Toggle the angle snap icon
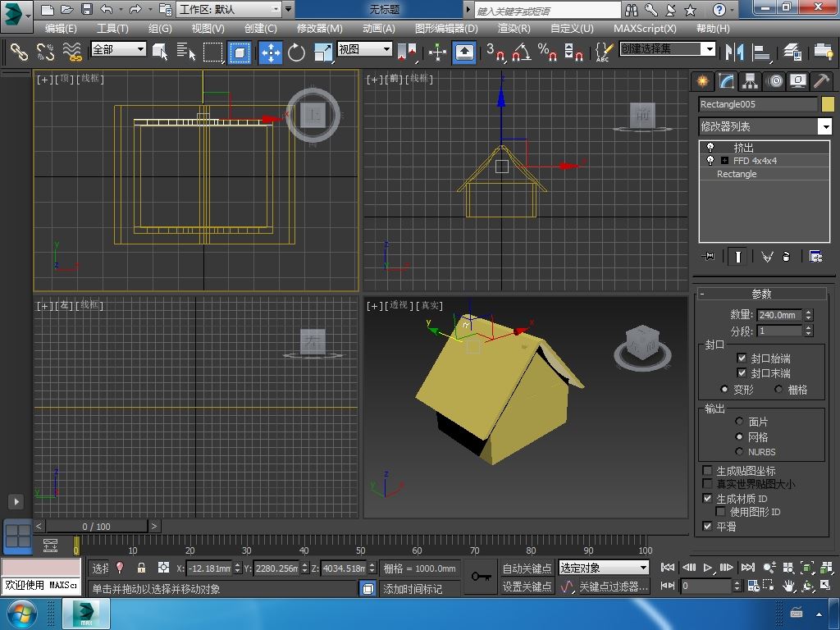This screenshot has width=840, height=630. coord(521,52)
